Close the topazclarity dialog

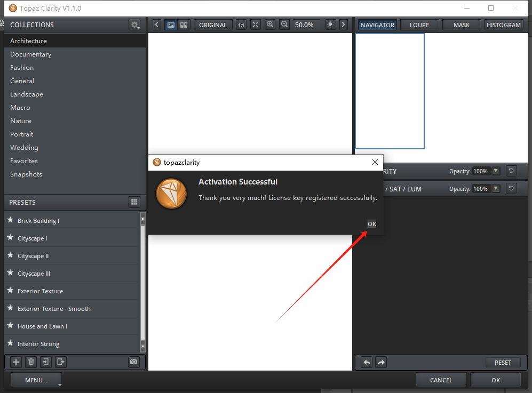click(x=375, y=162)
